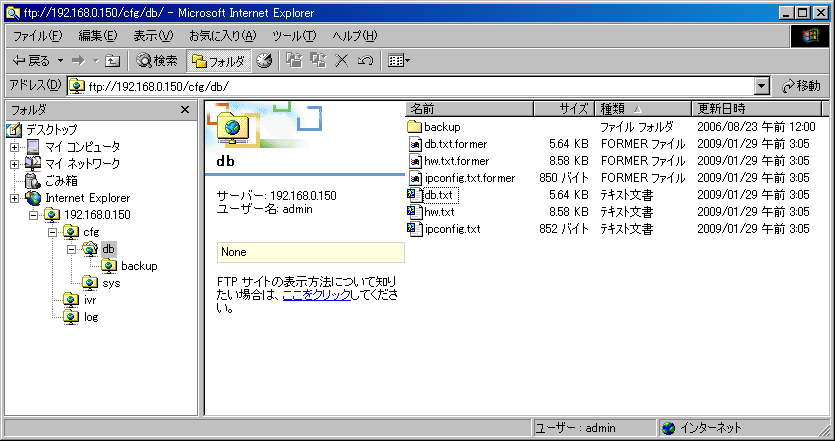Click the Delete X toolbar icon

point(341,61)
